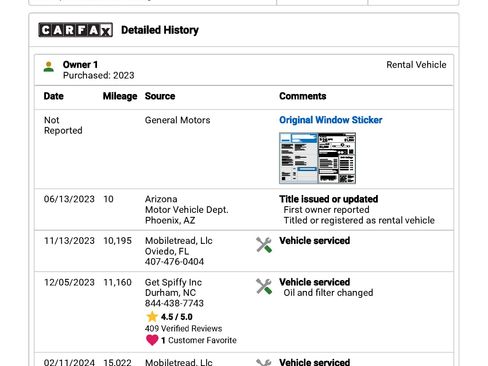Click the yellow star rating icon
The image size is (488, 366).
(x=152, y=317)
